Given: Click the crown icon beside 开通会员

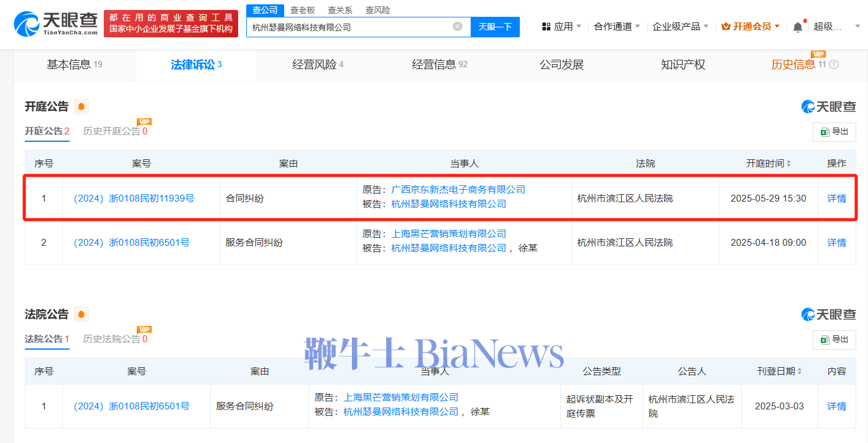Looking at the screenshot, I should 726,27.
